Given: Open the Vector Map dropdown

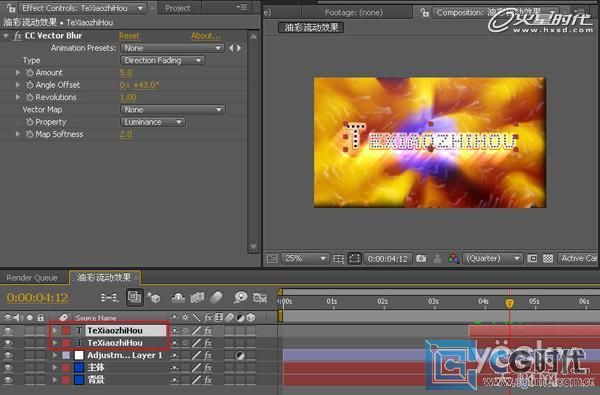Looking at the screenshot, I should pyautogui.click(x=173, y=109).
